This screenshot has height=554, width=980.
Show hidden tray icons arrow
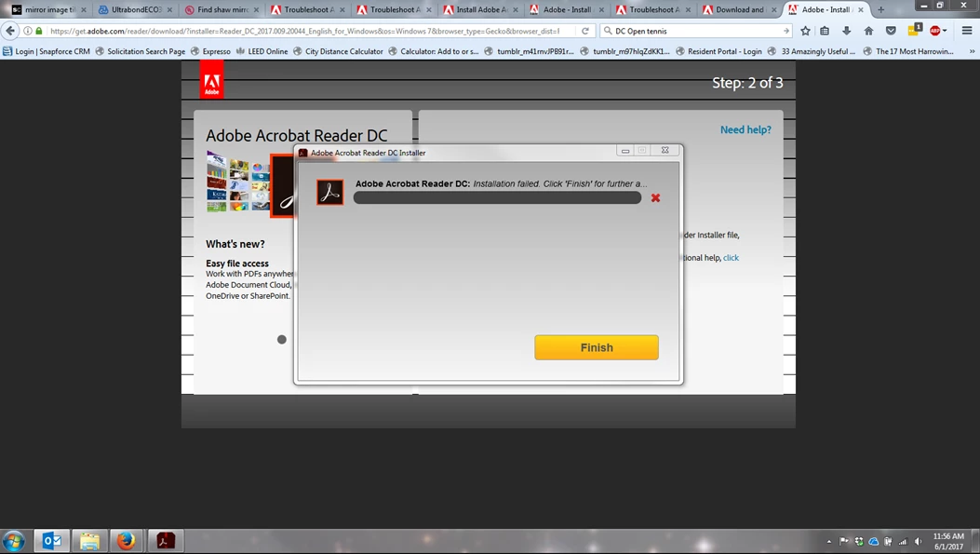pos(828,542)
